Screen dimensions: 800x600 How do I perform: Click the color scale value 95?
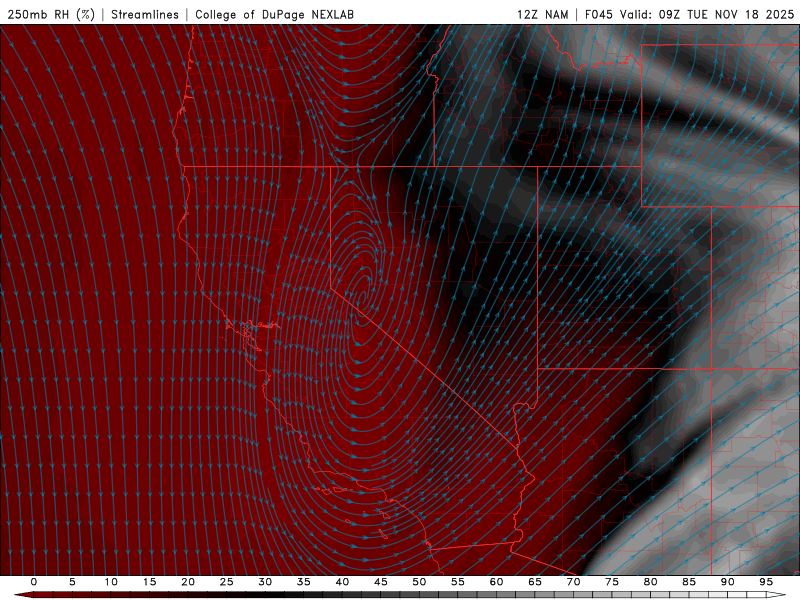[x=766, y=582]
